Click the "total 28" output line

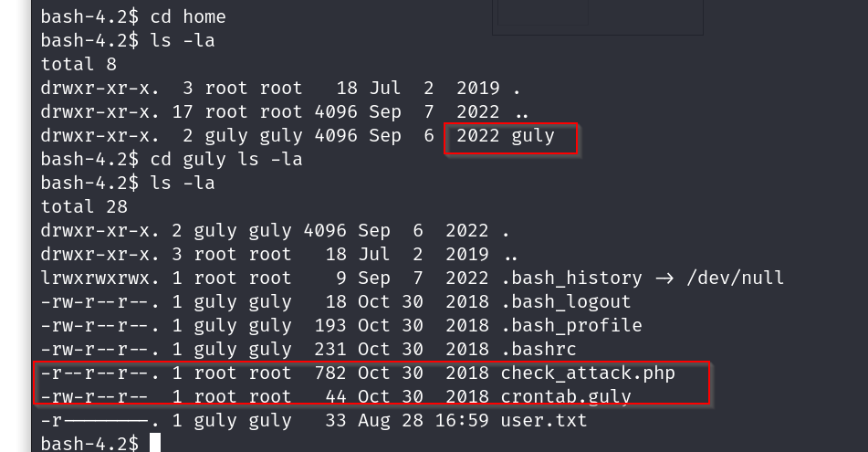(x=84, y=206)
